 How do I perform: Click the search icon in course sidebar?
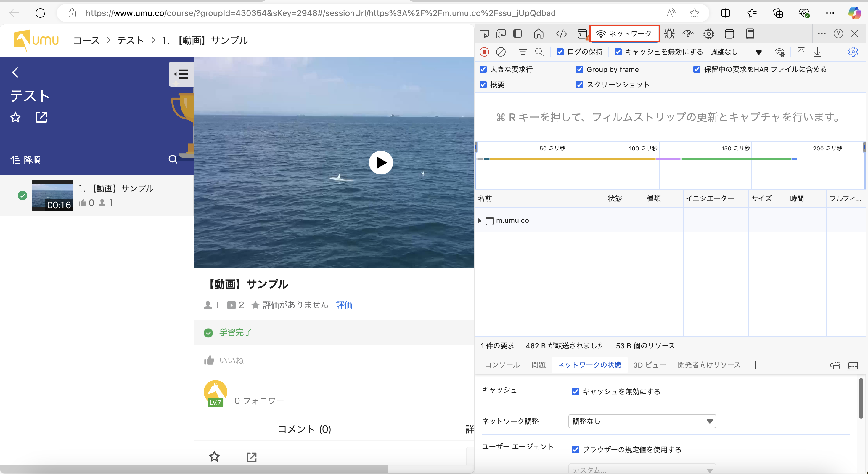coord(173,159)
